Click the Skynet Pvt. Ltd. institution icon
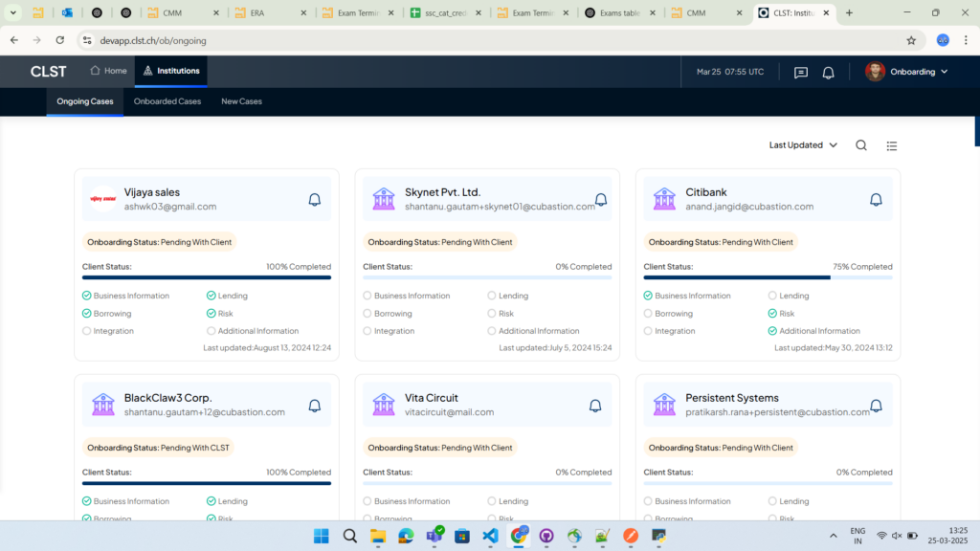Image resolution: width=980 pixels, height=551 pixels. click(384, 199)
